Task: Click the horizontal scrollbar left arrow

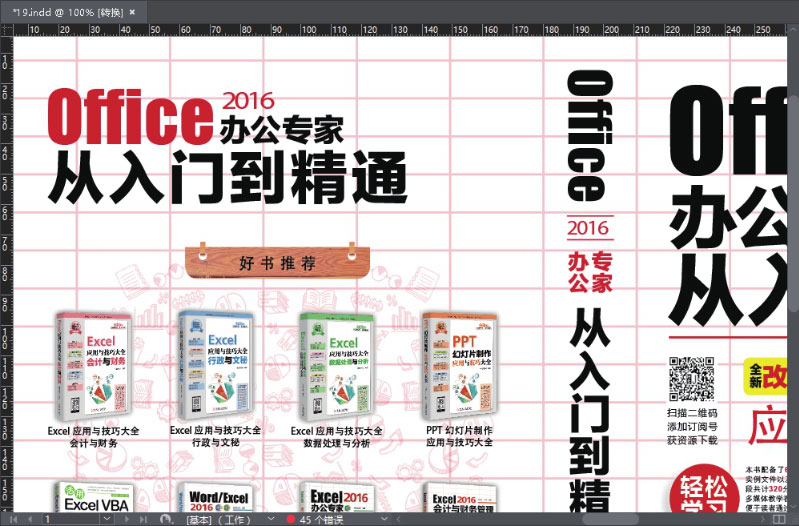Action: pyautogui.click(x=399, y=519)
